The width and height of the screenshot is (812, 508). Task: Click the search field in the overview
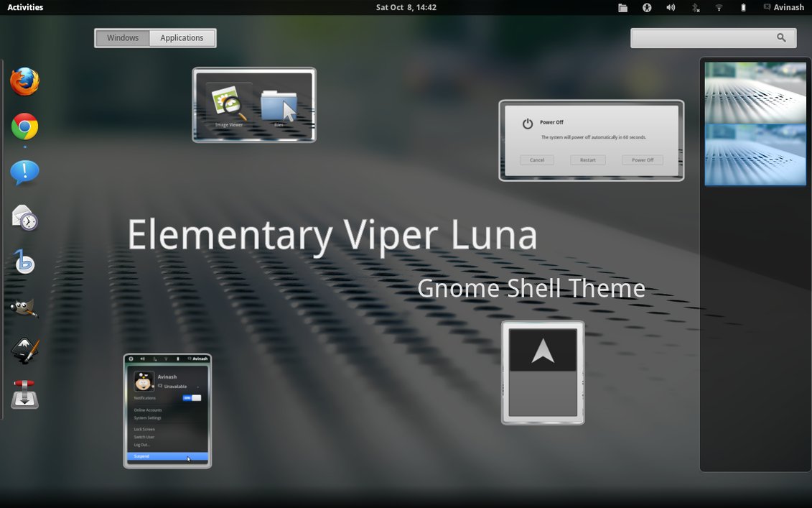pyautogui.click(x=714, y=37)
